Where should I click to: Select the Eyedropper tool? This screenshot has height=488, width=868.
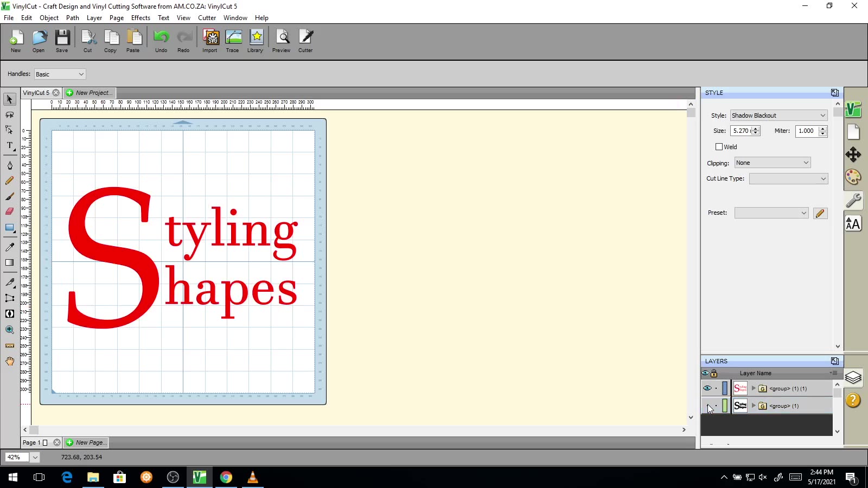pyautogui.click(x=10, y=247)
